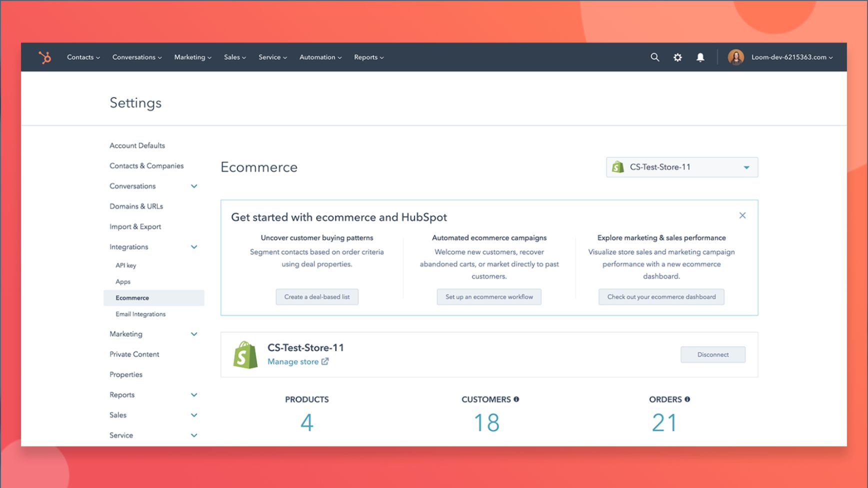This screenshot has width=868, height=488.
Task: Click the Disconnect button for CS-Test-Store-11
Action: 712,354
